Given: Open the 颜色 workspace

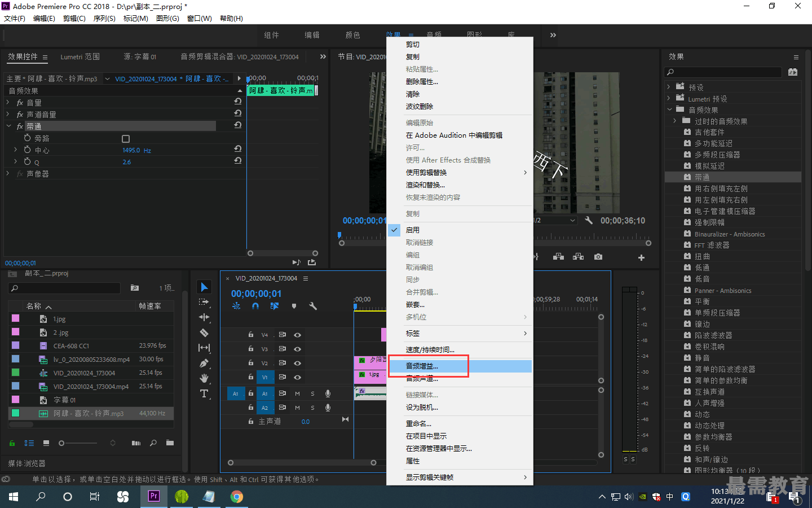Looking at the screenshot, I should [353, 35].
